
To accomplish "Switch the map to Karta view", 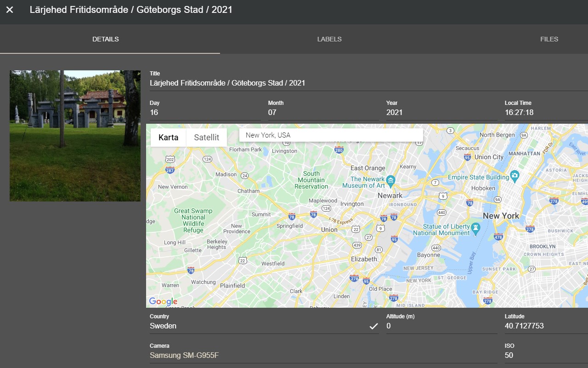I will tap(168, 137).
